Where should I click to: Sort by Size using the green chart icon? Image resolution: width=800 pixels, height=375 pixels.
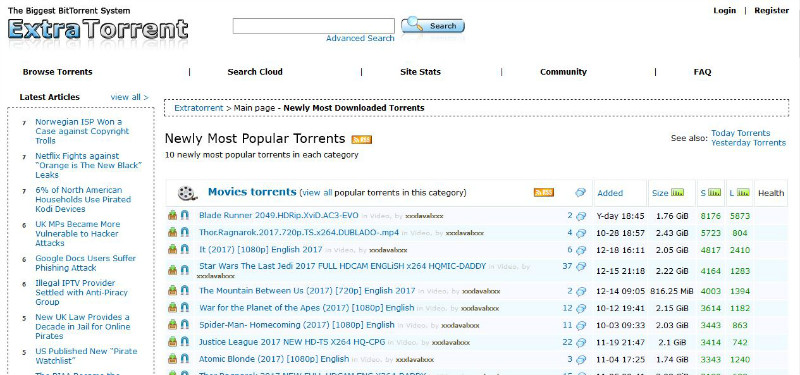point(678,192)
